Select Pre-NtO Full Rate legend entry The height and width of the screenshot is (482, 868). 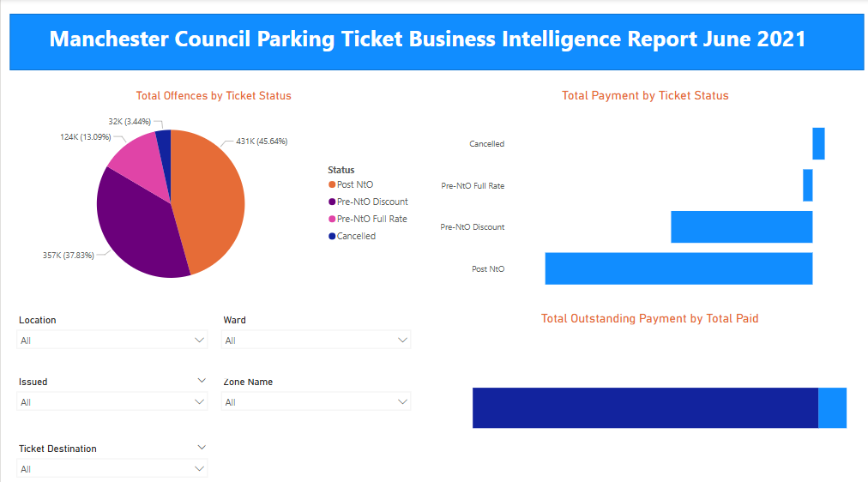pos(371,219)
